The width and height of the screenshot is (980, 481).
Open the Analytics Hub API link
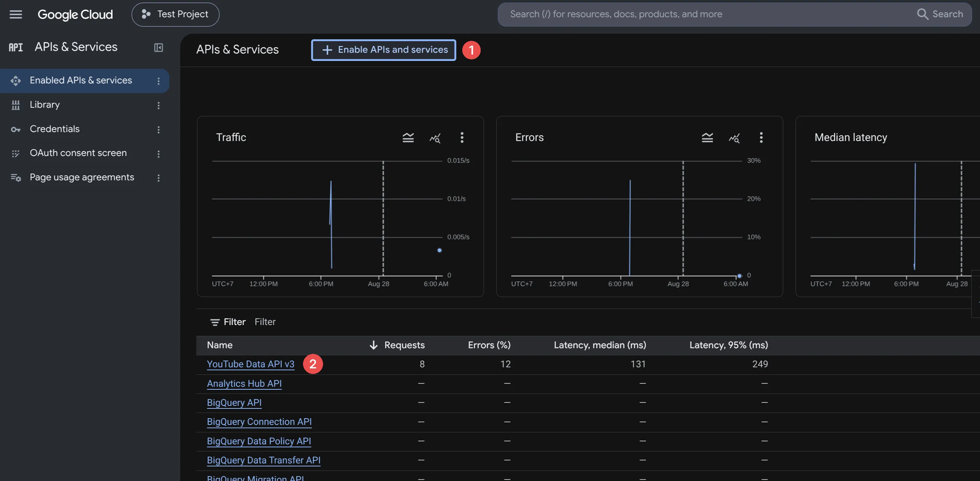pos(244,384)
